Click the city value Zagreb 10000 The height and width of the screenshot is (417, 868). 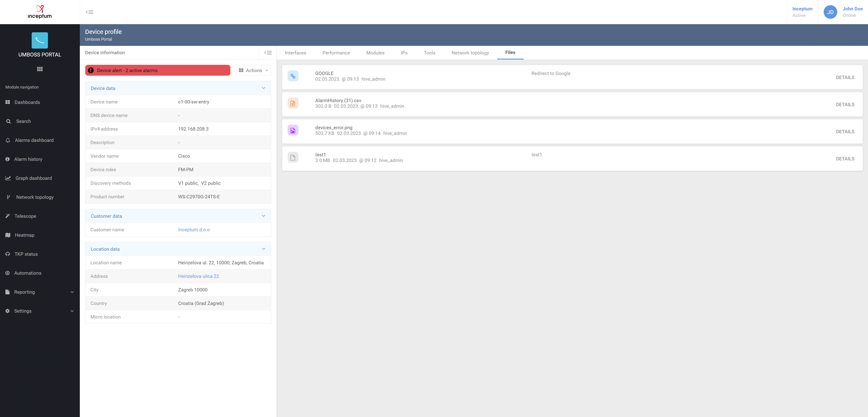point(193,290)
